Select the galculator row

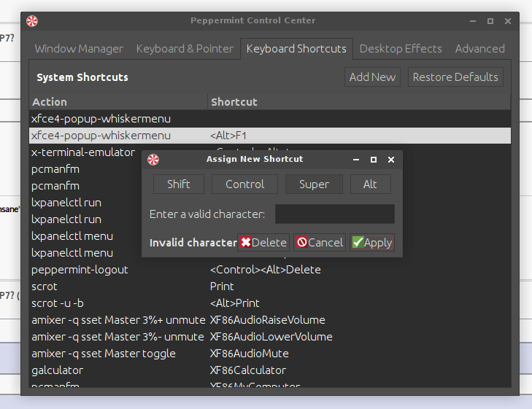pyautogui.click(x=270, y=370)
